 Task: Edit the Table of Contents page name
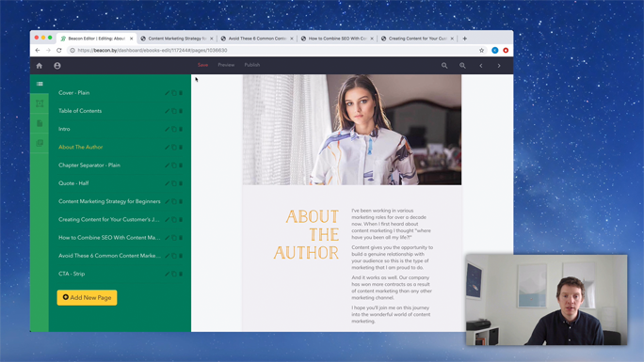(168, 111)
